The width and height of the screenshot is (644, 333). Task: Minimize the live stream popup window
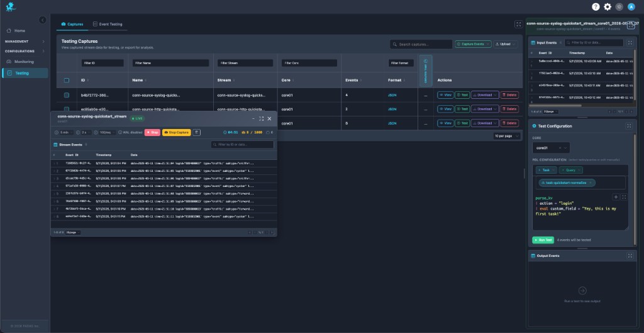pos(253,118)
